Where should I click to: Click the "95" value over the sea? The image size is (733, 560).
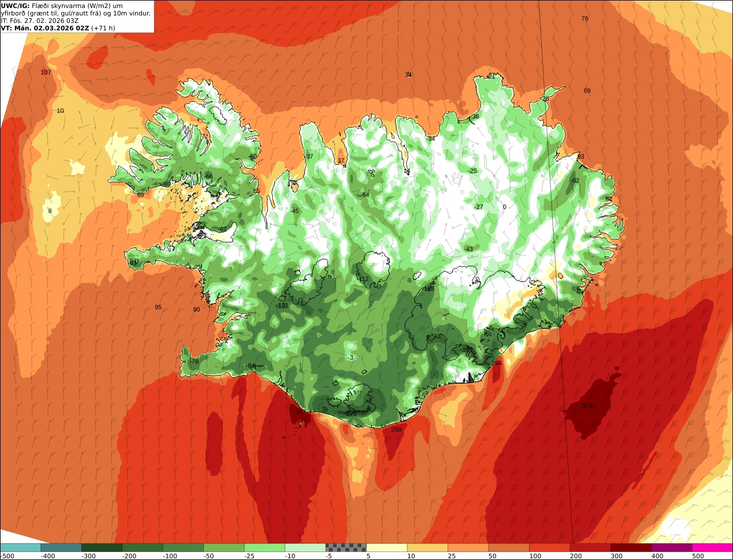tap(158, 307)
